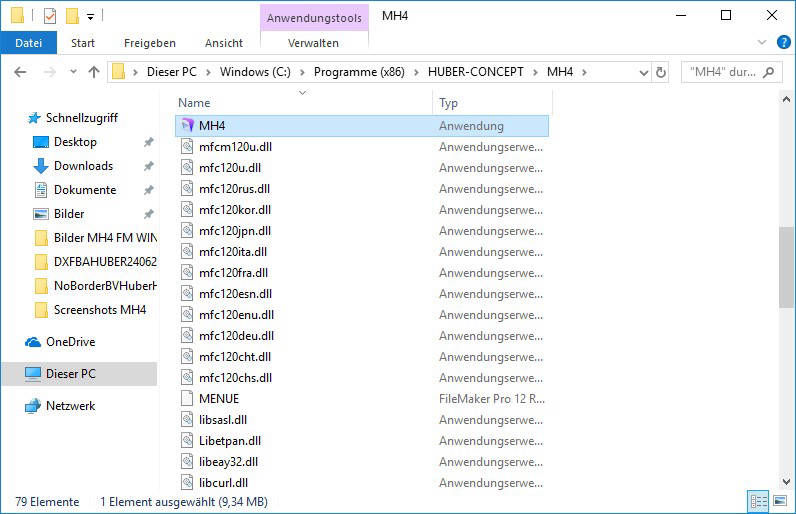Click the refresh icon beside address bar
This screenshot has height=514, width=796.
click(x=660, y=72)
